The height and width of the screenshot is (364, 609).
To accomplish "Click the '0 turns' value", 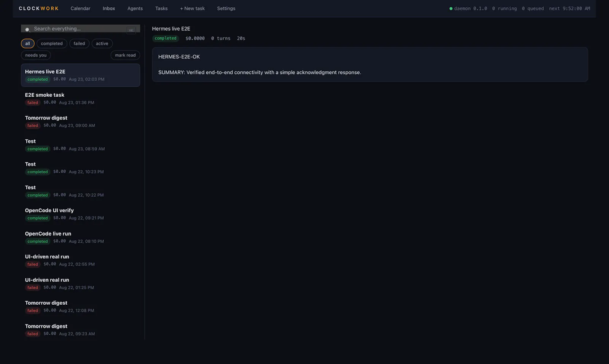I will click(221, 38).
